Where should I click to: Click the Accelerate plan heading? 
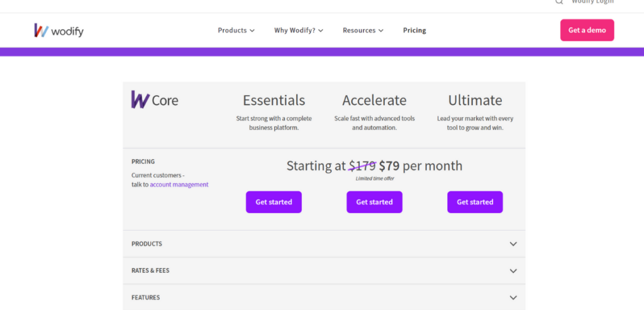pos(375,100)
